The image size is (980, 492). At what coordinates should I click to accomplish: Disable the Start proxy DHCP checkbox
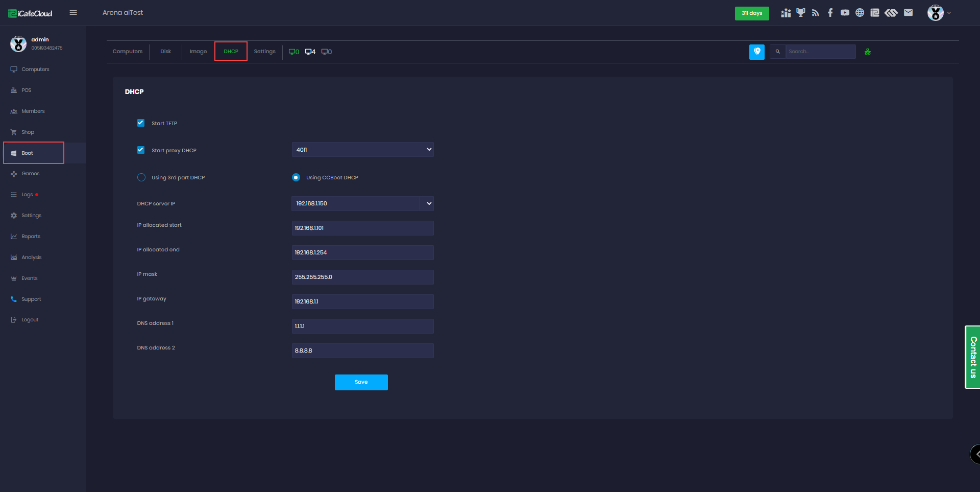(x=141, y=150)
